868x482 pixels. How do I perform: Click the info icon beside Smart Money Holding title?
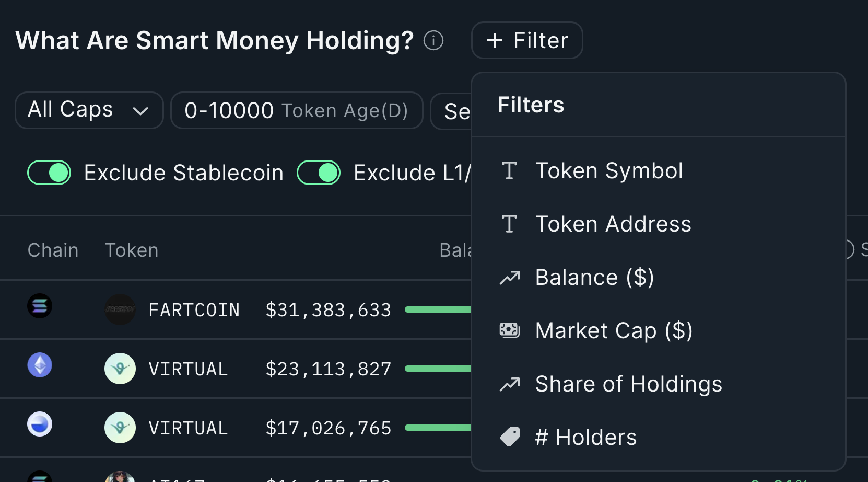coord(433,40)
